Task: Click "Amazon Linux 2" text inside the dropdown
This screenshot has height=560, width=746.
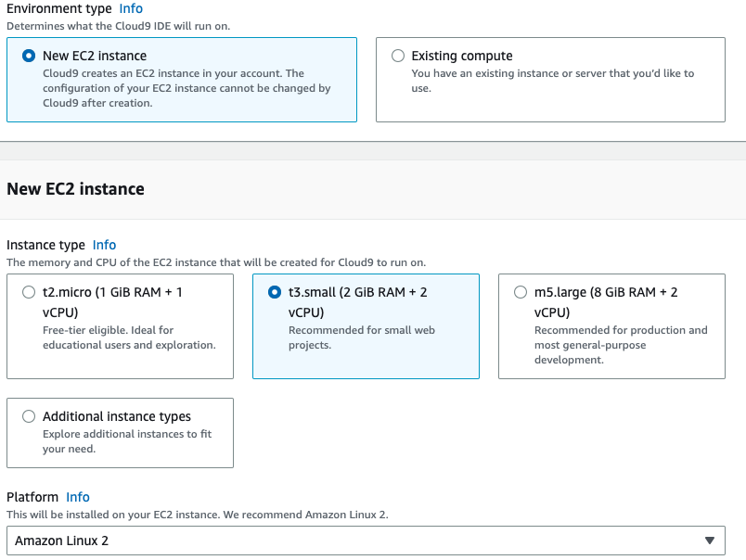Action: (60, 540)
